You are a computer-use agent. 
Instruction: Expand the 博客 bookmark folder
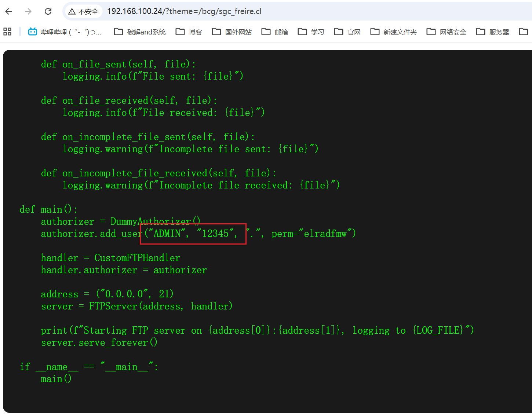(x=189, y=32)
